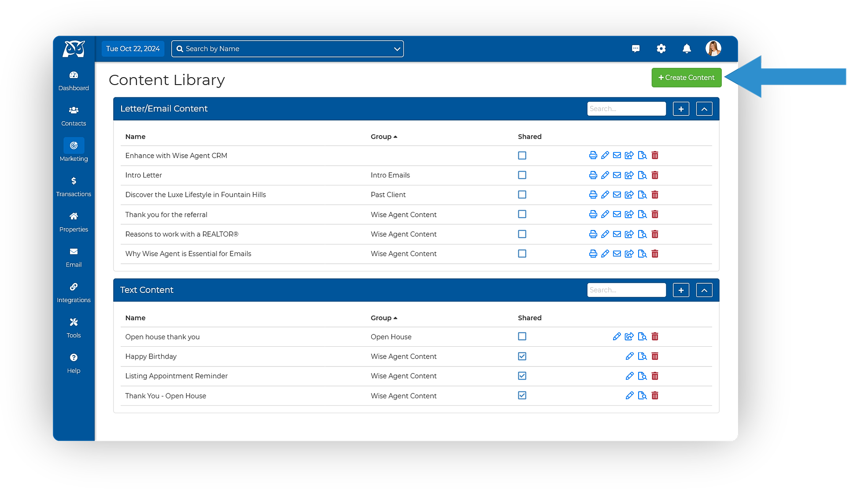The width and height of the screenshot is (868, 489).
Task: Disable sharing for Listing Appointment Reminder
Action: tap(522, 376)
